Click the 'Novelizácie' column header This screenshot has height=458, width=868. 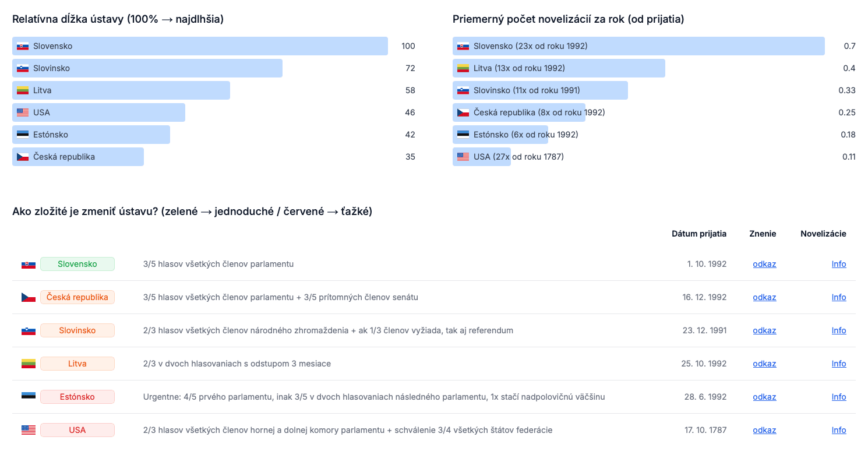pyautogui.click(x=823, y=234)
